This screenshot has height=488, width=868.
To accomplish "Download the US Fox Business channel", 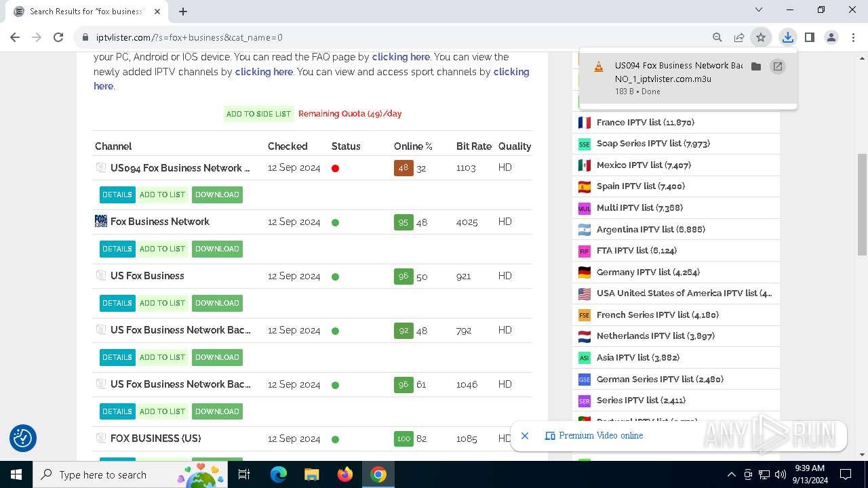I will [217, 303].
